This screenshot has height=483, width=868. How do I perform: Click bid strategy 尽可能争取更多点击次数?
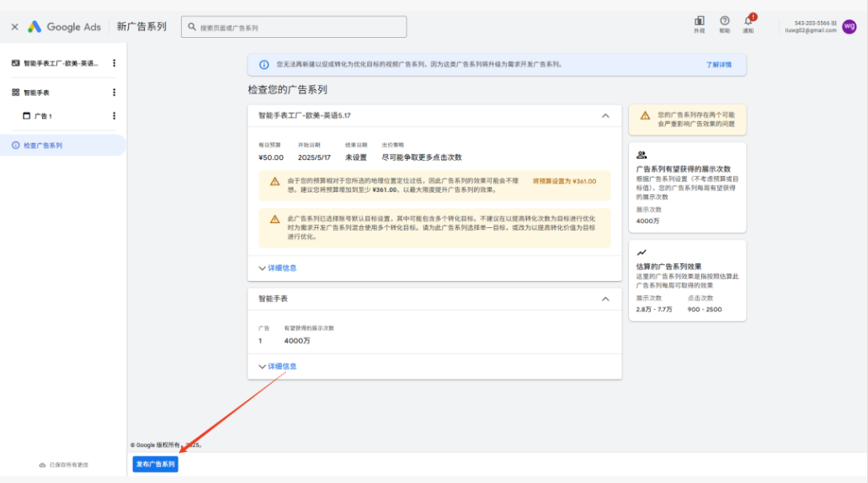[421, 157]
